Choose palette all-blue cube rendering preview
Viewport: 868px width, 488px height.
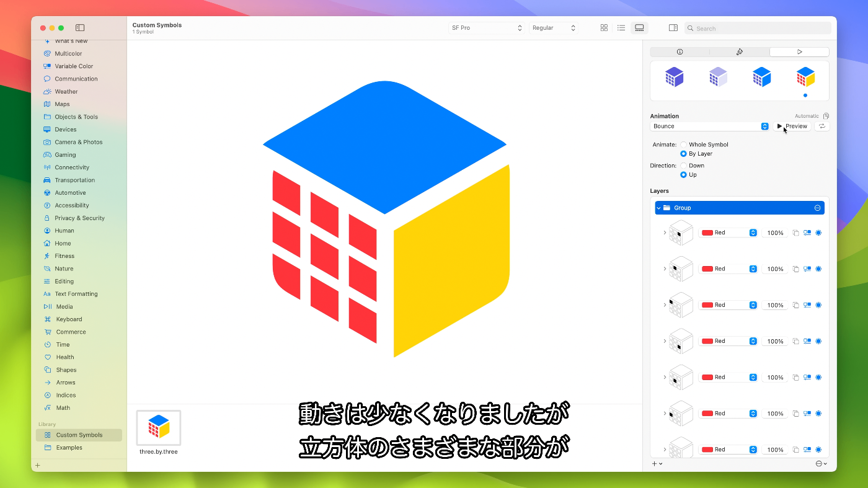coord(761,78)
